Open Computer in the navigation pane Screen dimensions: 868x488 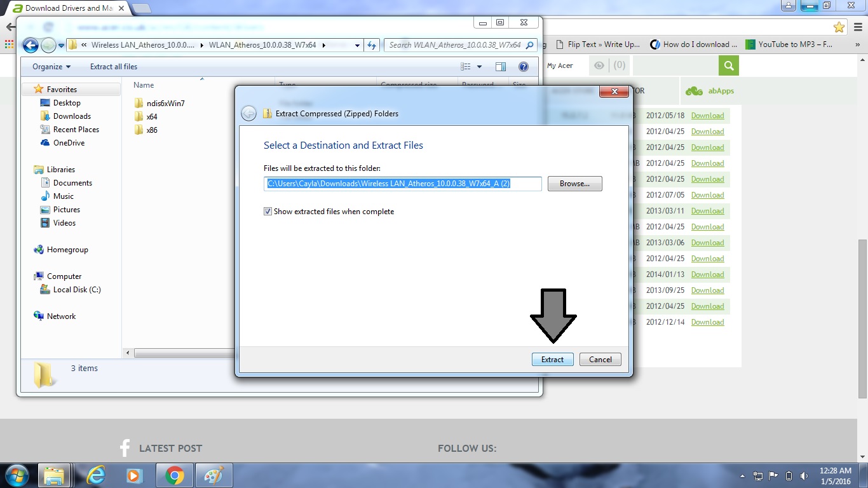[58, 276]
